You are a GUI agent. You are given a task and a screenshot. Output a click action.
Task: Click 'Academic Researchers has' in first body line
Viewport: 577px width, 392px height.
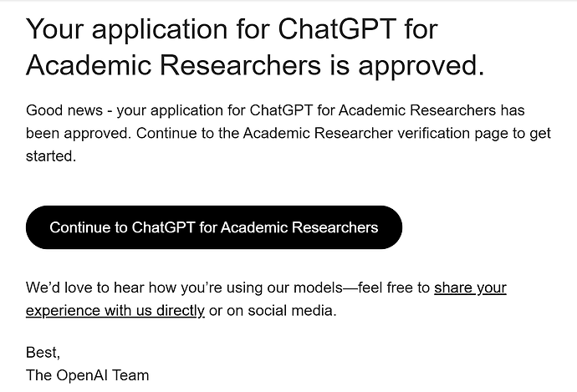[431, 110]
